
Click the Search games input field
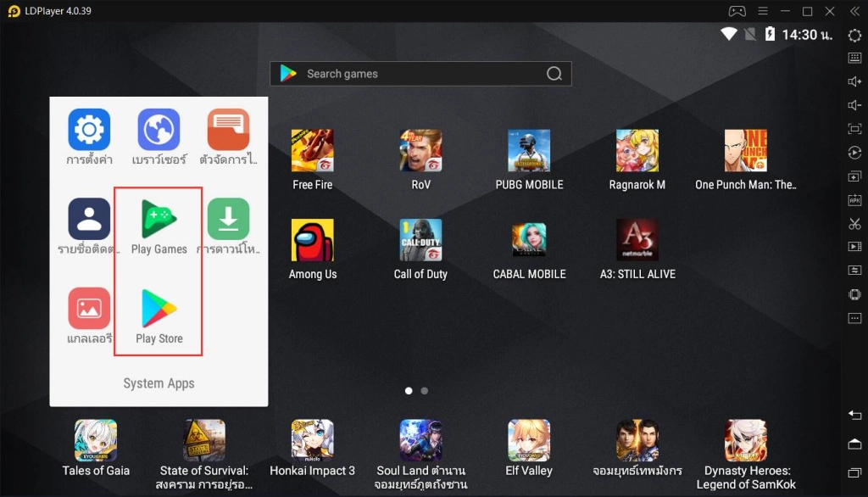point(420,74)
